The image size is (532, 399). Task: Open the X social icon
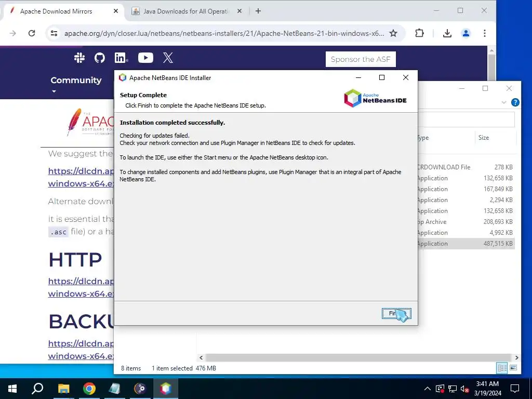pyautogui.click(x=168, y=58)
